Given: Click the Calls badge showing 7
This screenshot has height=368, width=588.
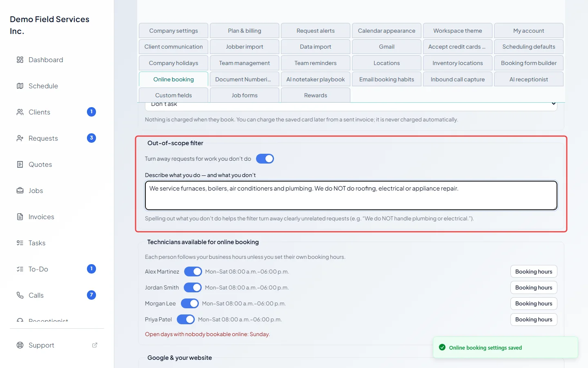Looking at the screenshot, I should tap(91, 295).
